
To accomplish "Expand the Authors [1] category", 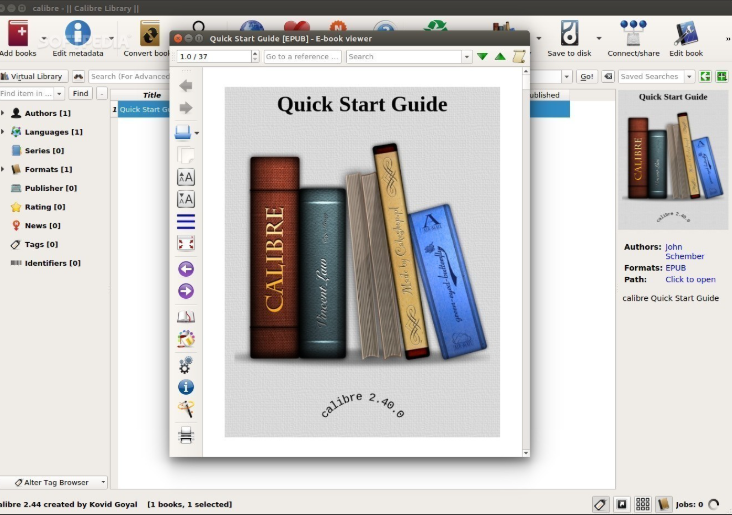I will coord(3,113).
